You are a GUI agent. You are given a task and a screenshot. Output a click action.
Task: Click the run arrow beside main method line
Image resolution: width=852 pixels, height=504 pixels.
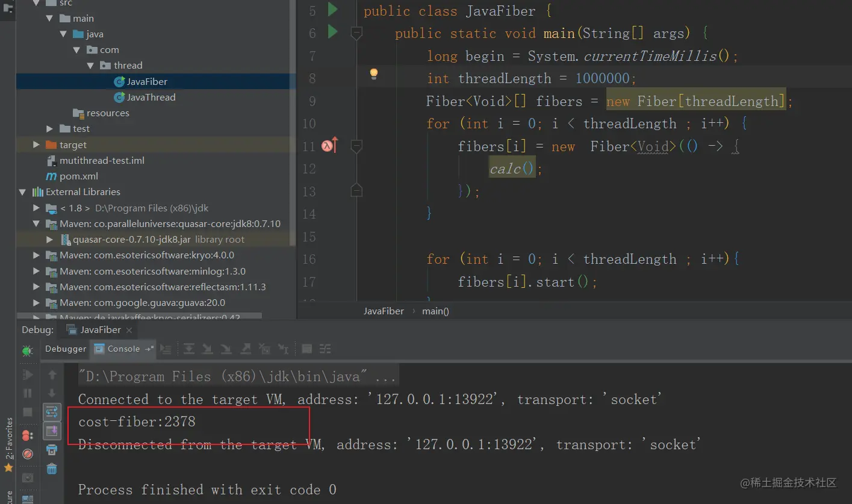point(332,32)
